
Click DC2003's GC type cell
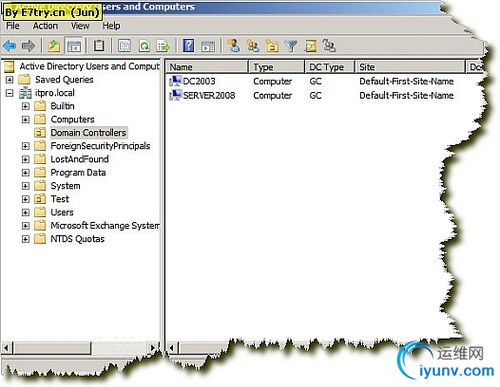point(315,81)
